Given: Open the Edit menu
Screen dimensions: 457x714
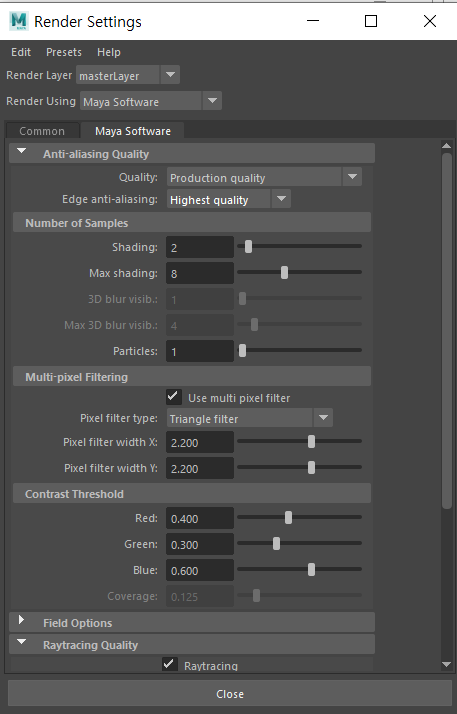Looking at the screenshot, I should (x=21, y=52).
